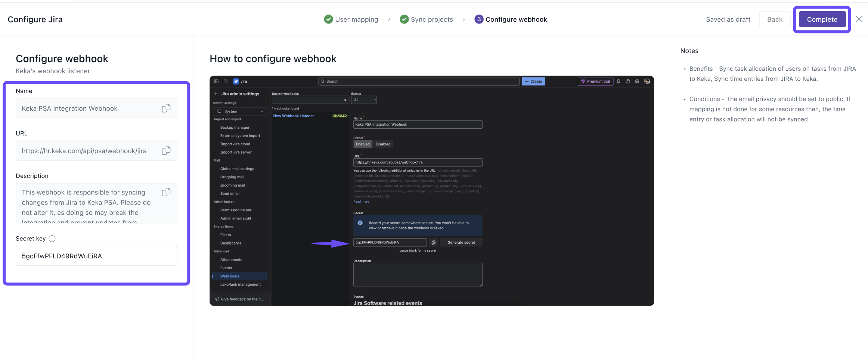Click the Jira notifications bell icon
Viewport: 868px width, 356px height.
[x=619, y=82]
